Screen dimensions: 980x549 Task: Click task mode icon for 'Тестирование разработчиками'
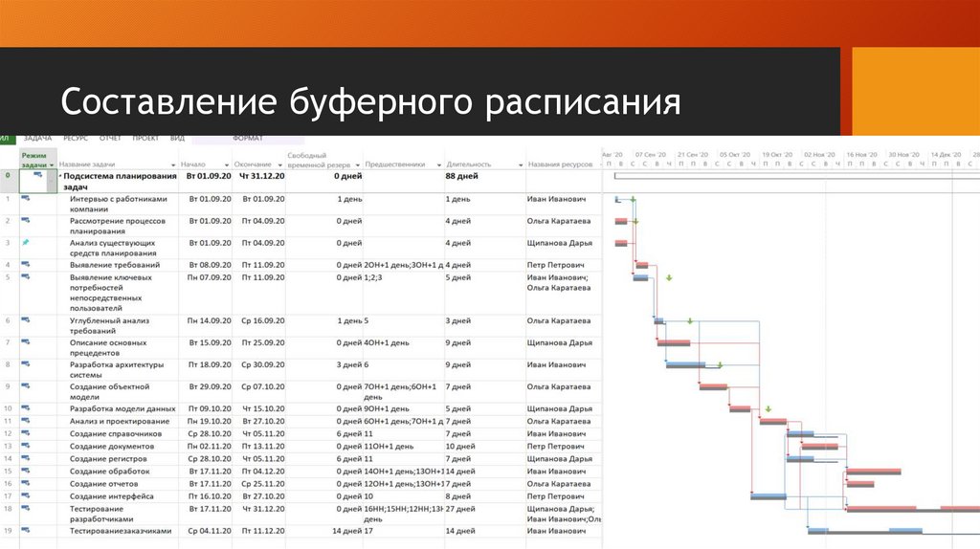pos(26,508)
